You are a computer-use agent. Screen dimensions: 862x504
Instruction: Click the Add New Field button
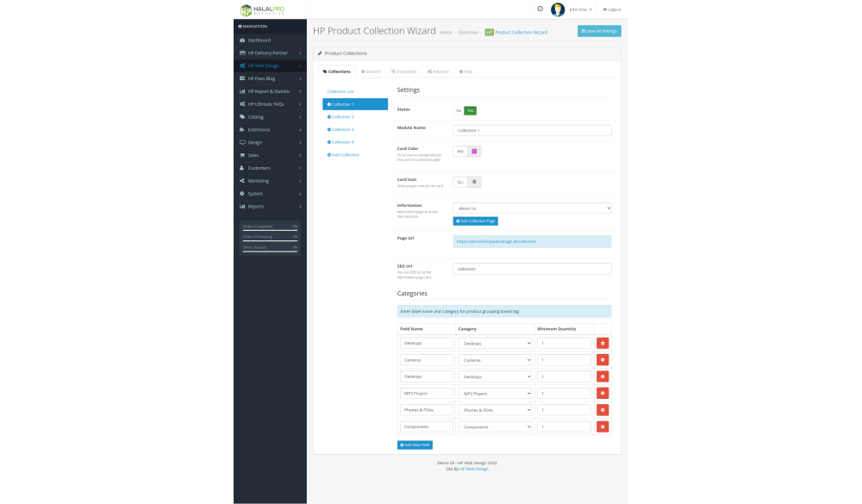click(x=415, y=445)
